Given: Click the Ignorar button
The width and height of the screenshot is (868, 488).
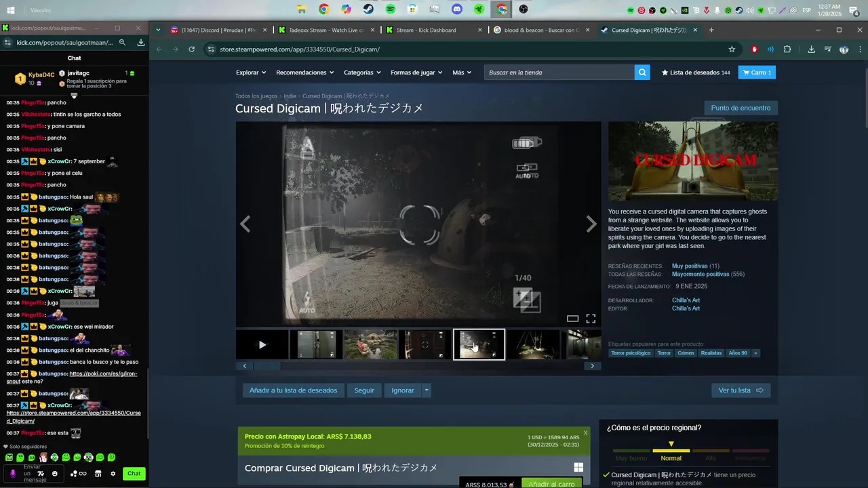Looking at the screenshot, I should click(403, 390).
